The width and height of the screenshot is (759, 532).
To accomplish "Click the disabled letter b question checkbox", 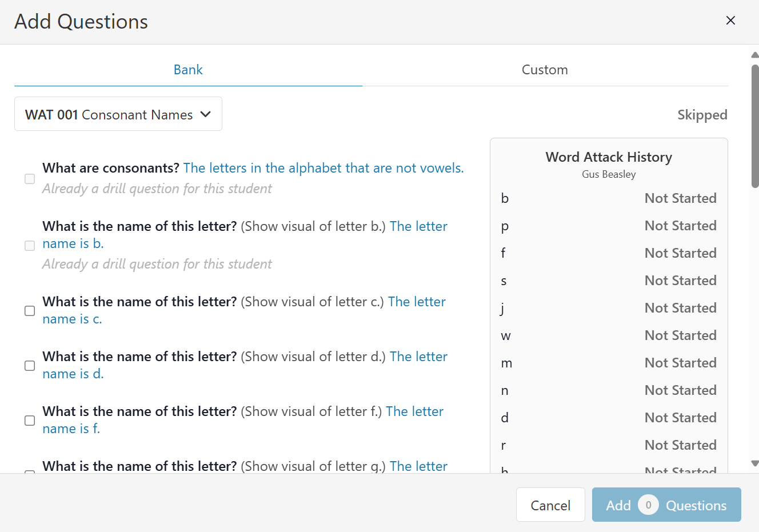I will click(x=30, y=246).
